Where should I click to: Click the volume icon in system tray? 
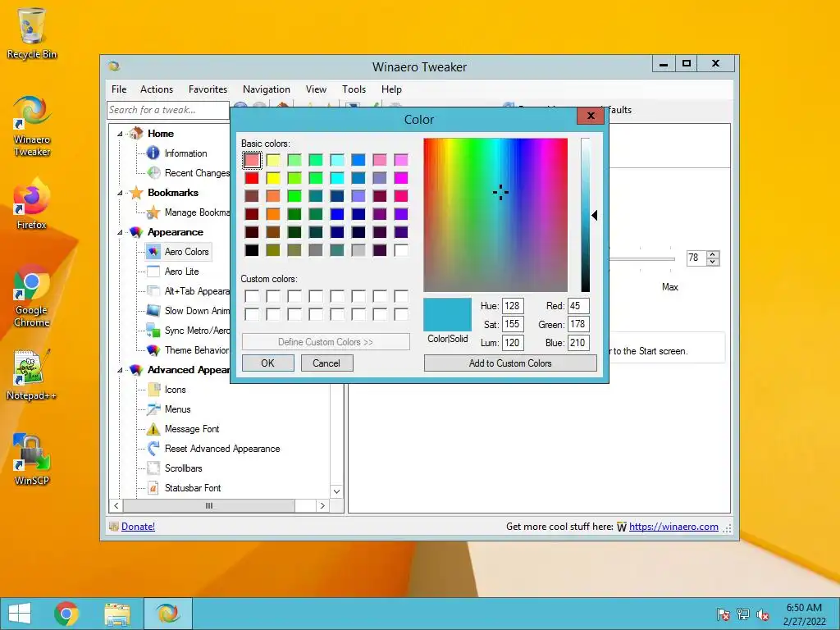pos(763,614)
